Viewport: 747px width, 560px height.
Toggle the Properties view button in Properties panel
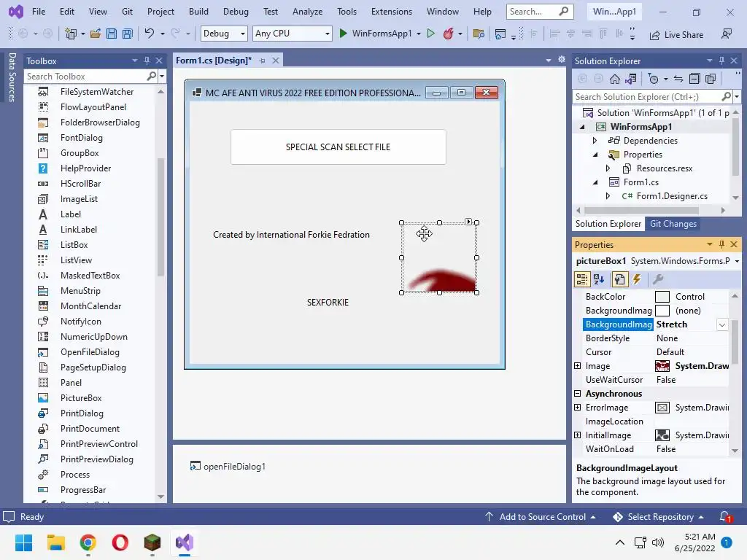(619, 279)
